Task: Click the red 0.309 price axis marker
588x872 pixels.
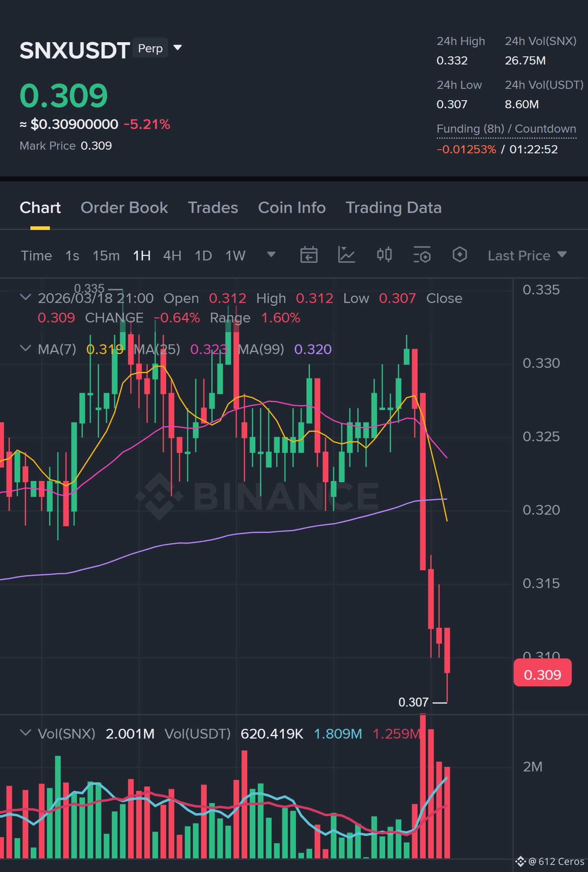Action: (543, 674)
